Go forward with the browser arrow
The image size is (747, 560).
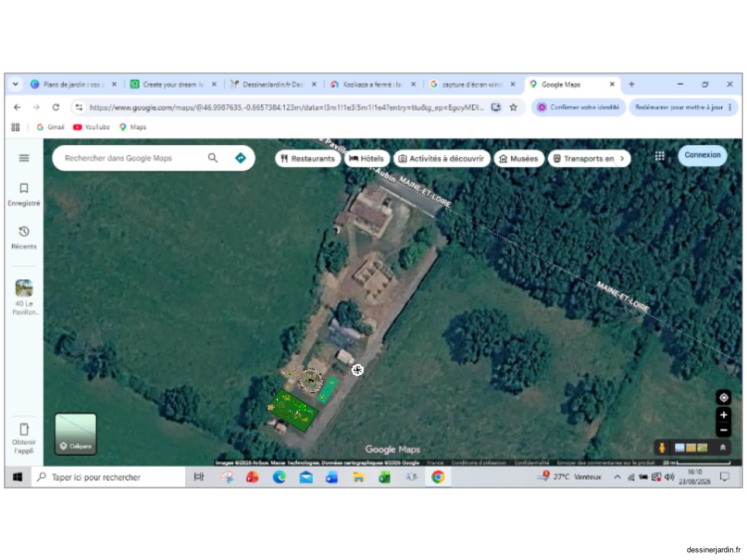tap(36, 107)
